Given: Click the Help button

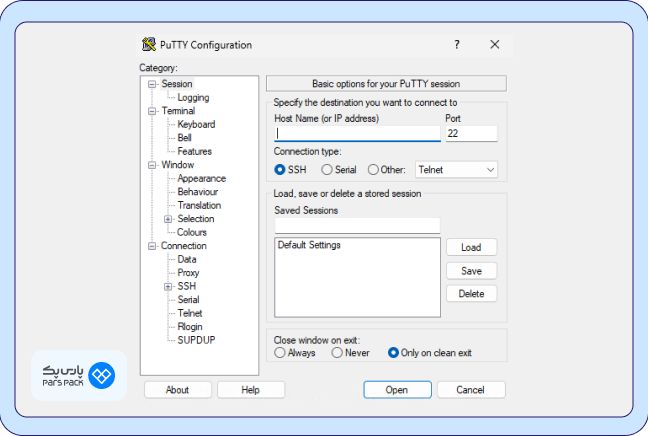Looking at the screenshot, I should [x=251, y=390].
